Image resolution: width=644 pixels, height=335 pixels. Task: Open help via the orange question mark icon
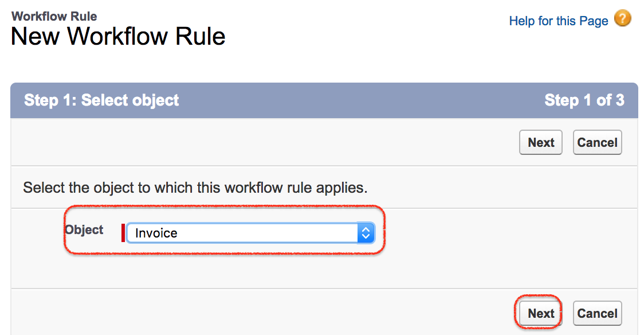point(623,18)
